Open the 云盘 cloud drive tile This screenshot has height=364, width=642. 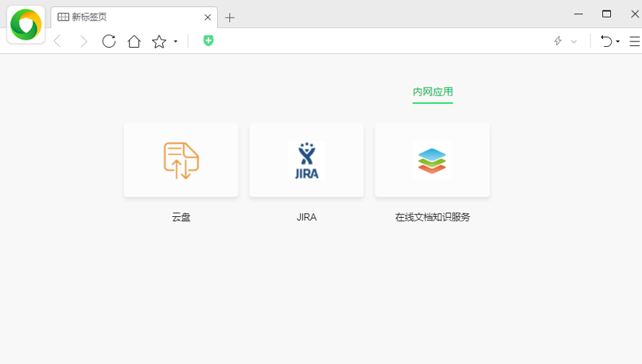click(181, 161)
